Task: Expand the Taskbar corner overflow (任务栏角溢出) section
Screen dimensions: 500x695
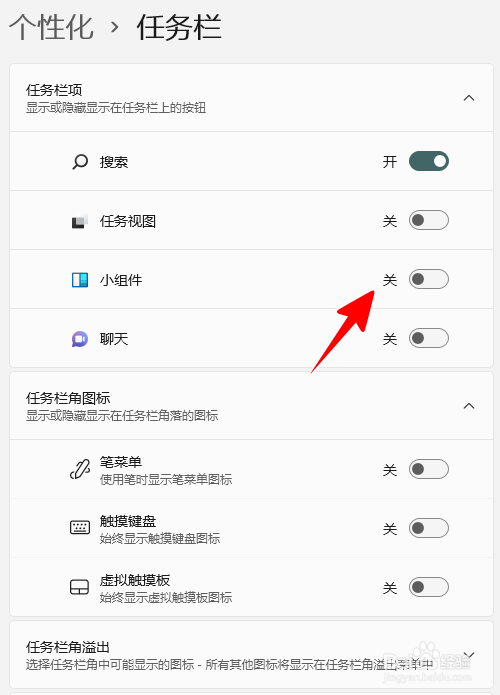Action: [469, 655]
